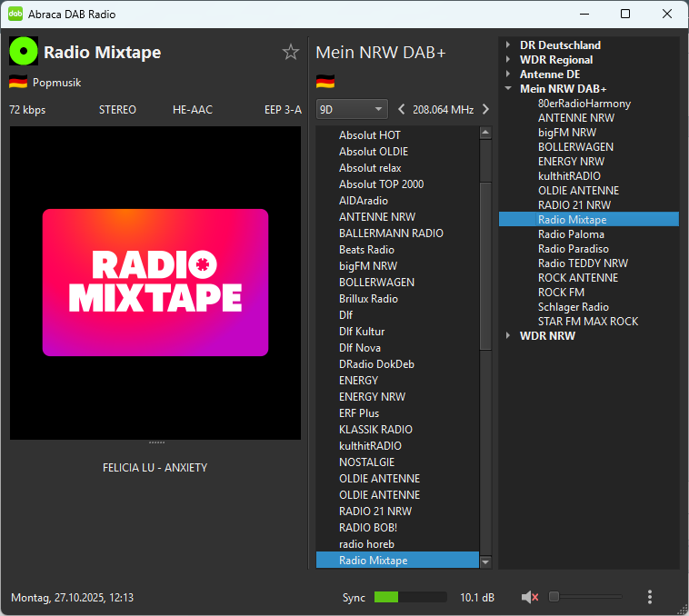Screen dimensions: 689x616
Task: Select Absolut HOT in service list
Action: (x=370, y=135)
